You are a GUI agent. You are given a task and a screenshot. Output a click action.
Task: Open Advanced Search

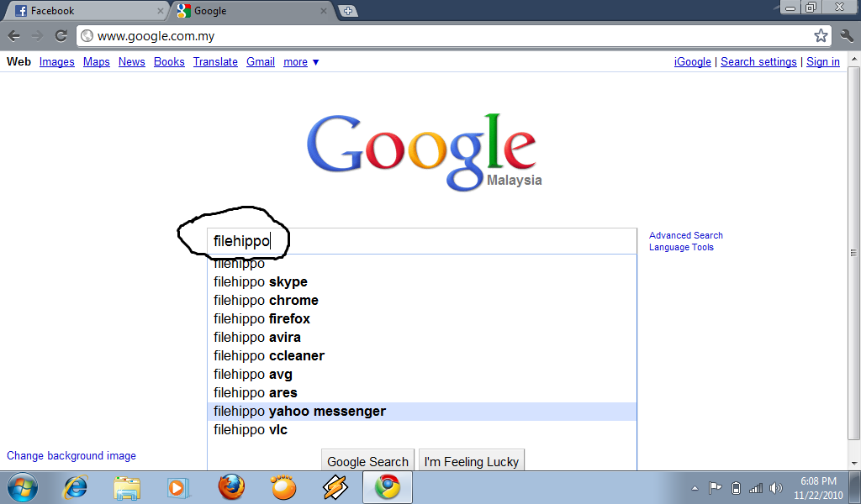(686, 235)
